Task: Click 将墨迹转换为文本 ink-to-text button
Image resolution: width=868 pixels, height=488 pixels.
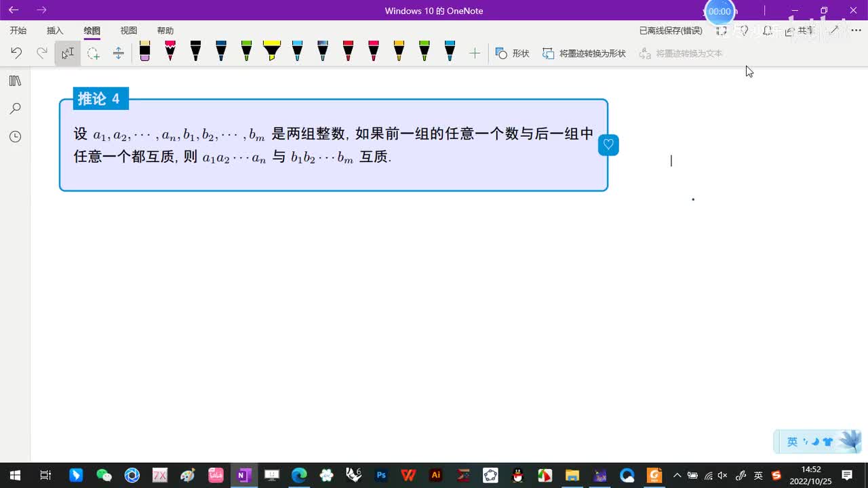Action: click(x=681, y=53)
